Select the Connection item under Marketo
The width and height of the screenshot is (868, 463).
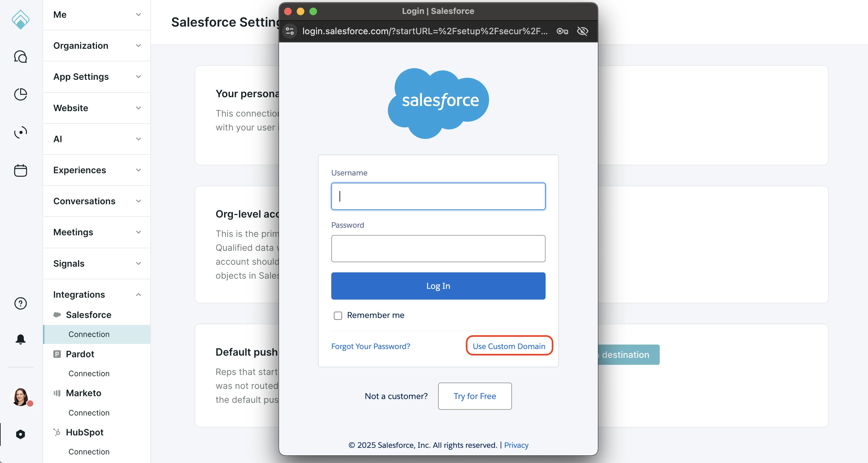point(89,413)
